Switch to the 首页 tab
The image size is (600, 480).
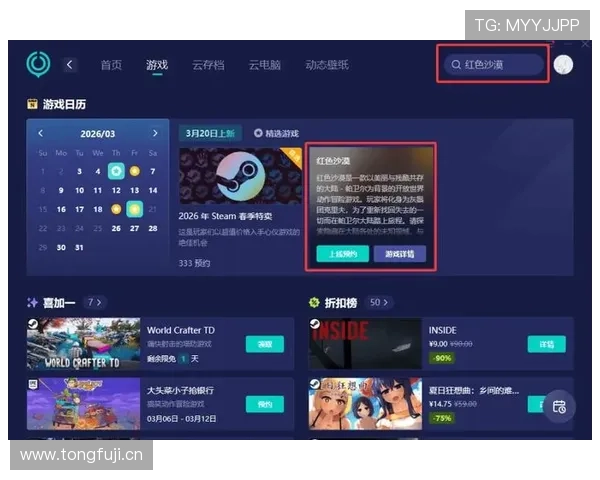[111, 65]
